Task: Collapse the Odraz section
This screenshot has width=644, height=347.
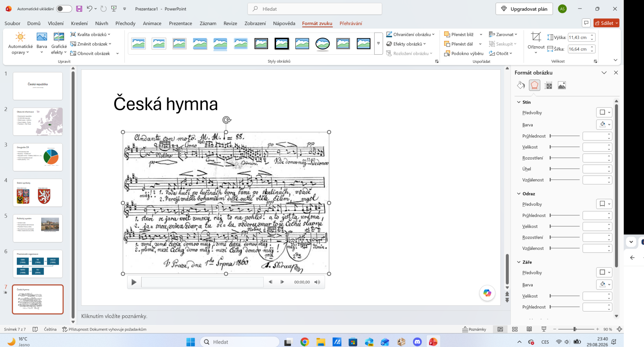Action: tap(519, 194)
